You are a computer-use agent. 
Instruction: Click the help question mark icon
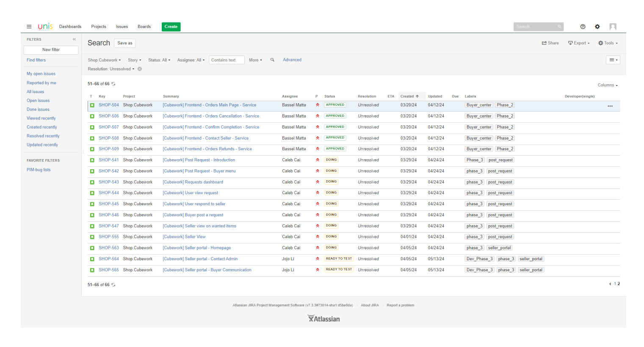coord(583,27)
